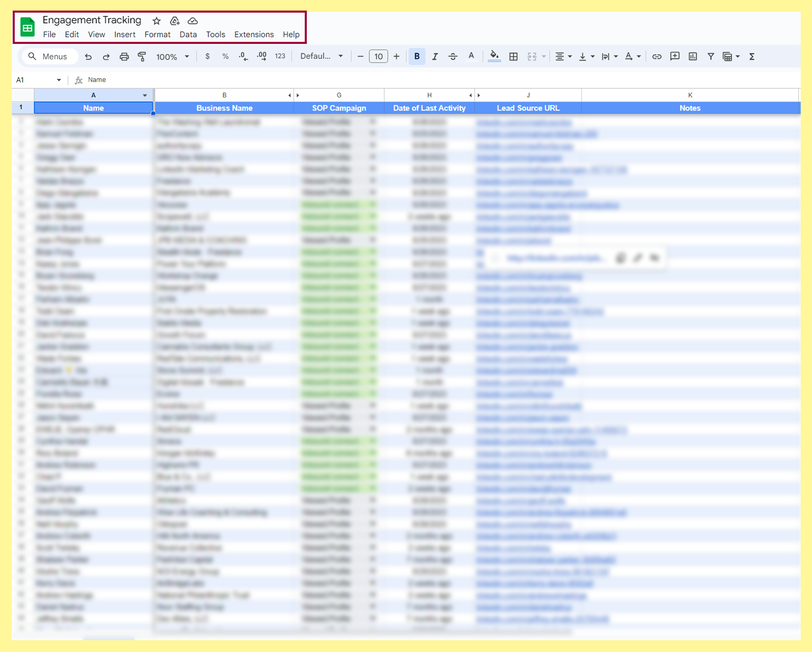Select column K header

click(x=690, y=95)
